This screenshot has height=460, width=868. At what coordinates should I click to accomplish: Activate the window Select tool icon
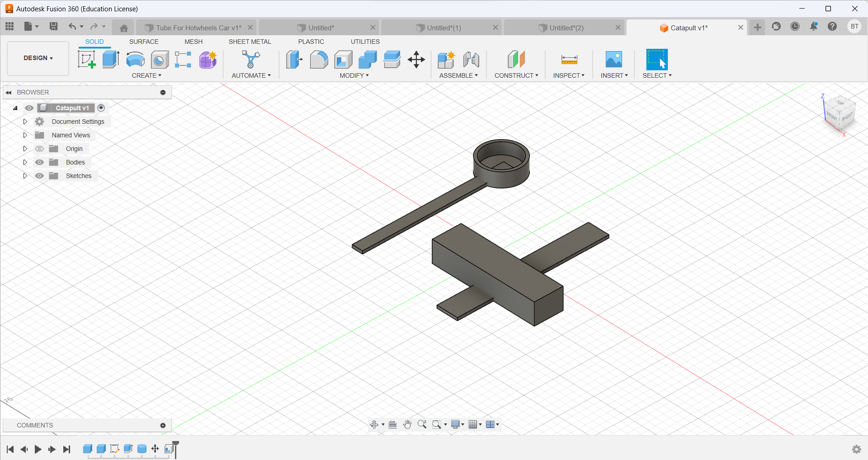pos(657,59)
